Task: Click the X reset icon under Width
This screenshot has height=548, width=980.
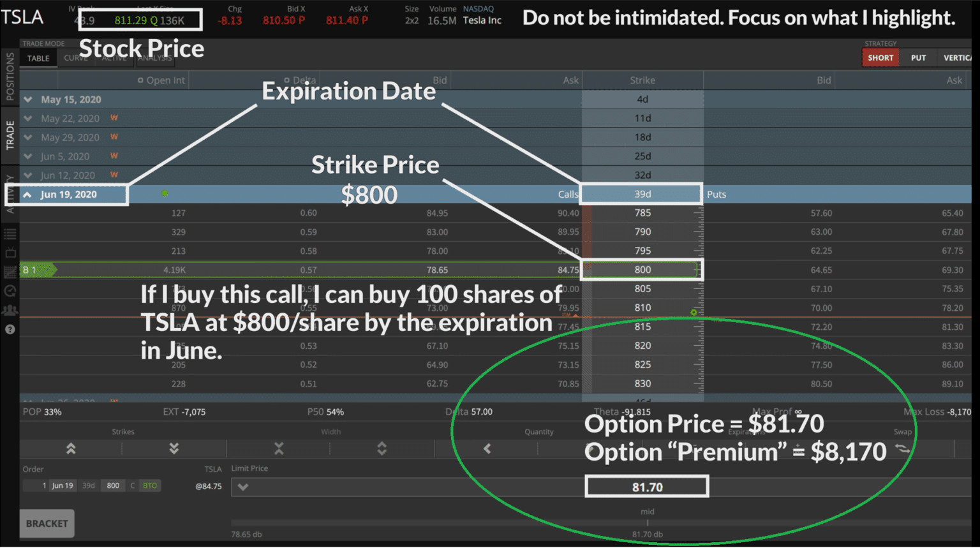Action: pos(277,448)
